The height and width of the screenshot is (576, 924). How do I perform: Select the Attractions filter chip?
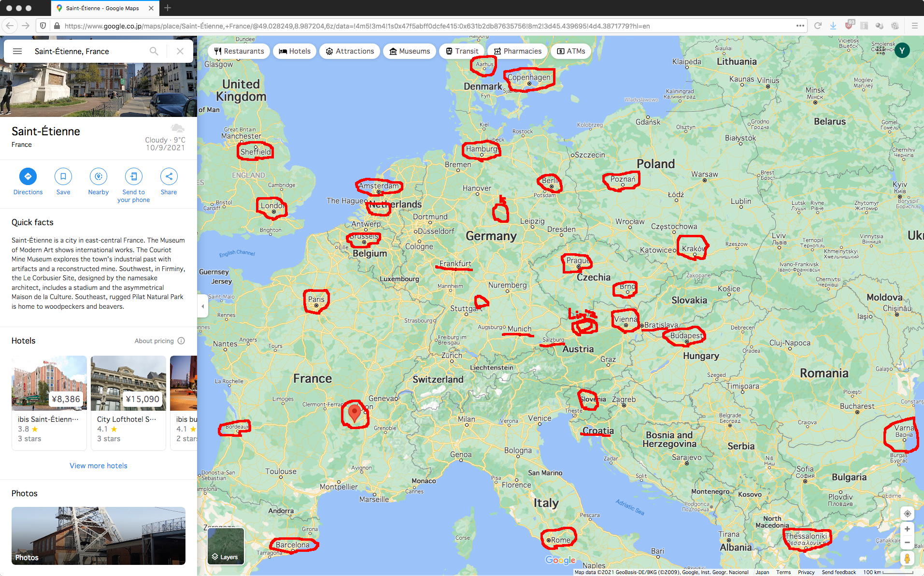(x=350, y=51)
